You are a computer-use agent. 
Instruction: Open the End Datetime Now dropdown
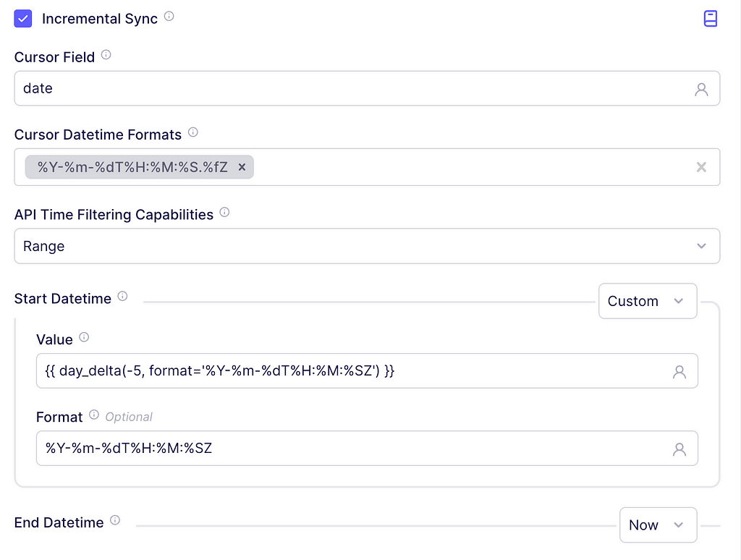click(x=658, y=525)
